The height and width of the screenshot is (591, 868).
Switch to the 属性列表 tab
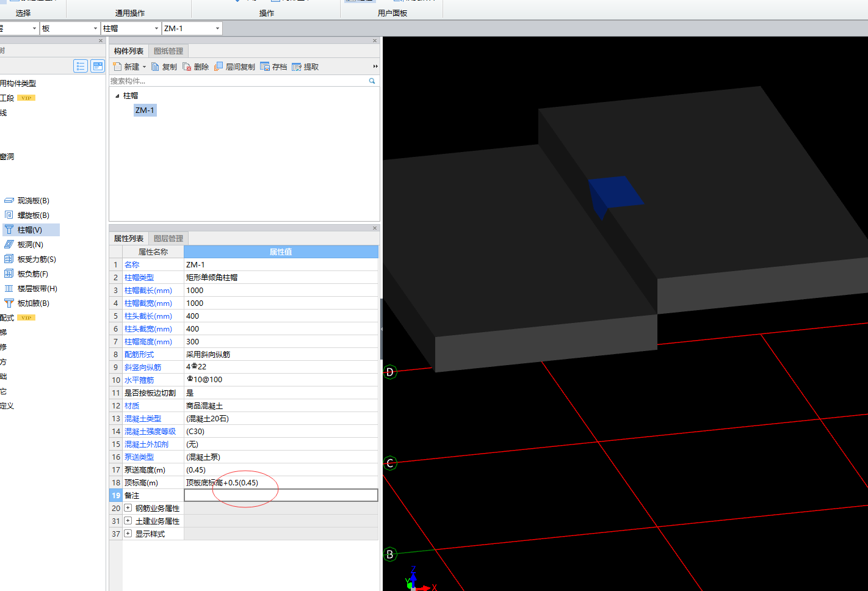pos(129,239)
